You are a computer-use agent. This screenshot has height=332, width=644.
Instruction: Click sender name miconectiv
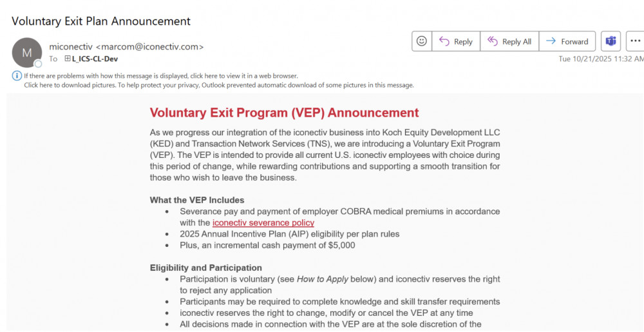71,46
